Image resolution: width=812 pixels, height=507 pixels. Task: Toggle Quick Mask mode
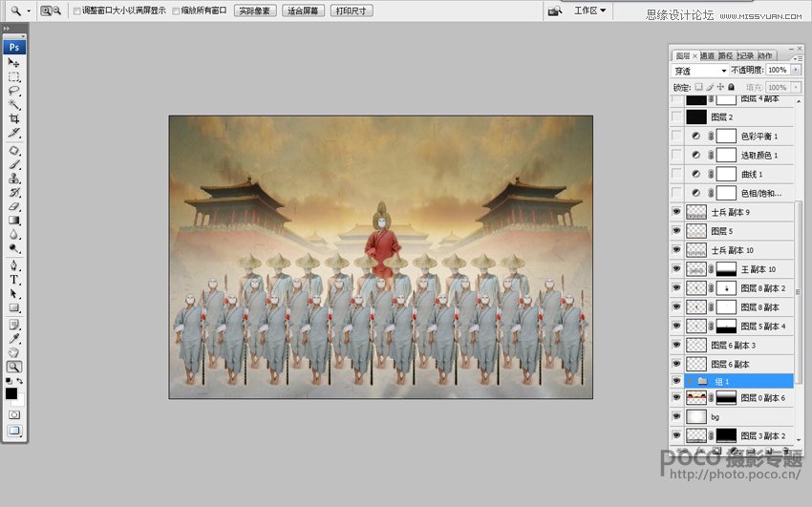click(14, 415)
